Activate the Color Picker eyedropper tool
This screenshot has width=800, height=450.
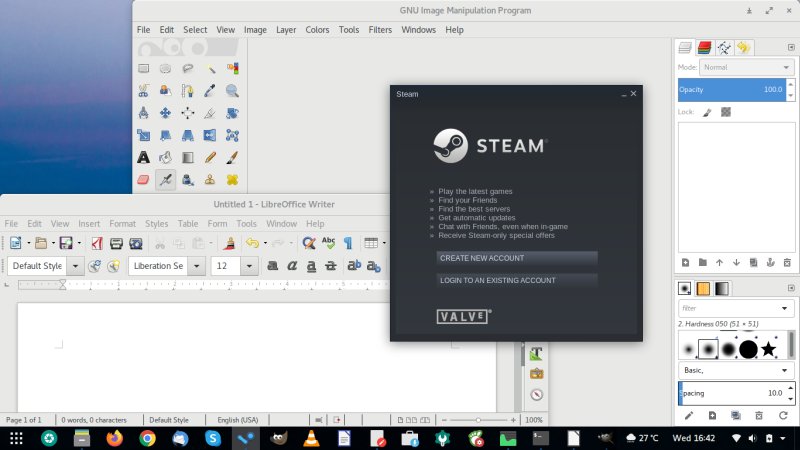[x=210, y=91]
